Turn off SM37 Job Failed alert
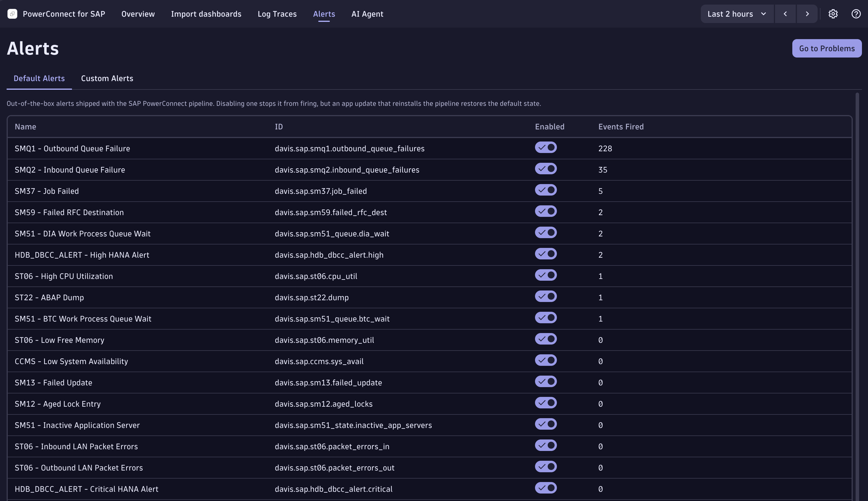Screen dimensions: 868x501 [x=546, y=190]
